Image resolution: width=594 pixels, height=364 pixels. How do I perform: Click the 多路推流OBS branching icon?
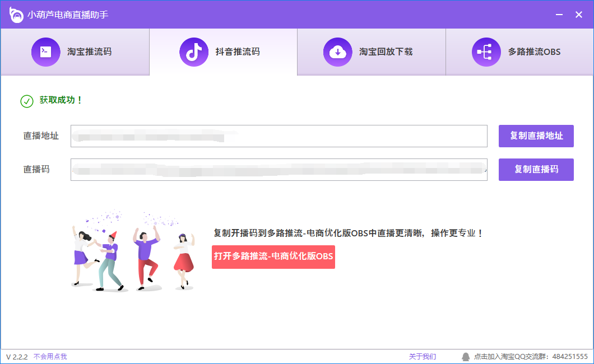click(x=486, y=52)
